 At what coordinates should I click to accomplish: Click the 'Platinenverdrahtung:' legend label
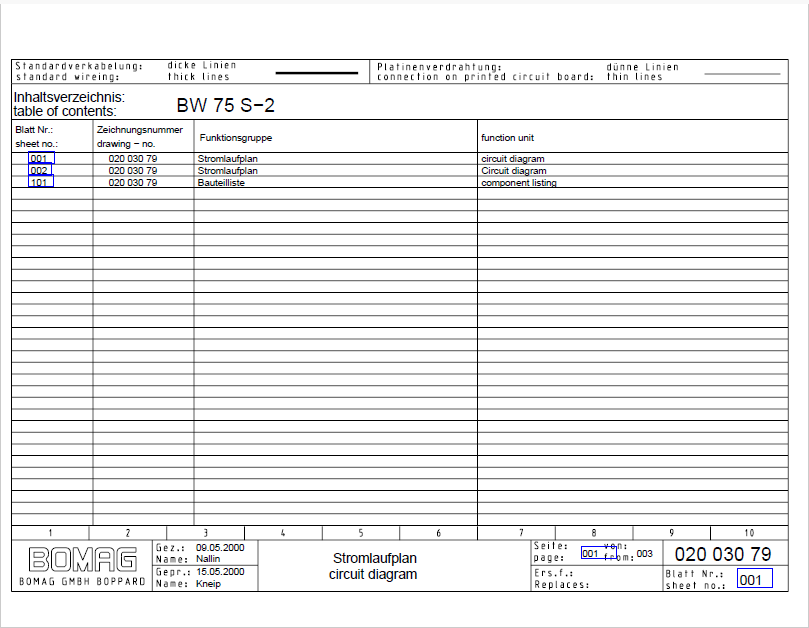click(x=439, y=67)
